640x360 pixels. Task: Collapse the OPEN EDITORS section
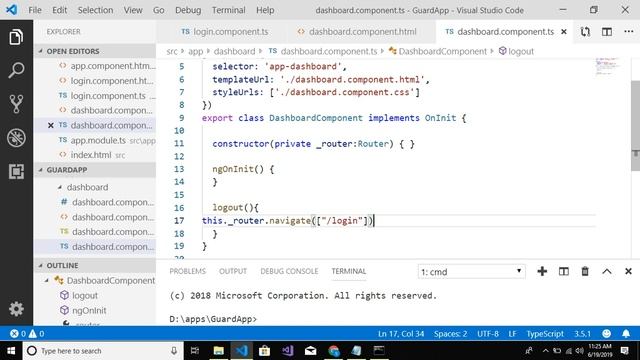(x=40, y=51)
